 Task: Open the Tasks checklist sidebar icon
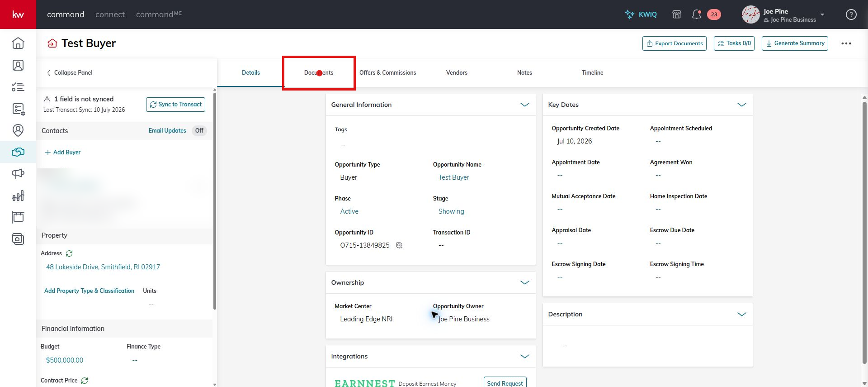[18, 87]
